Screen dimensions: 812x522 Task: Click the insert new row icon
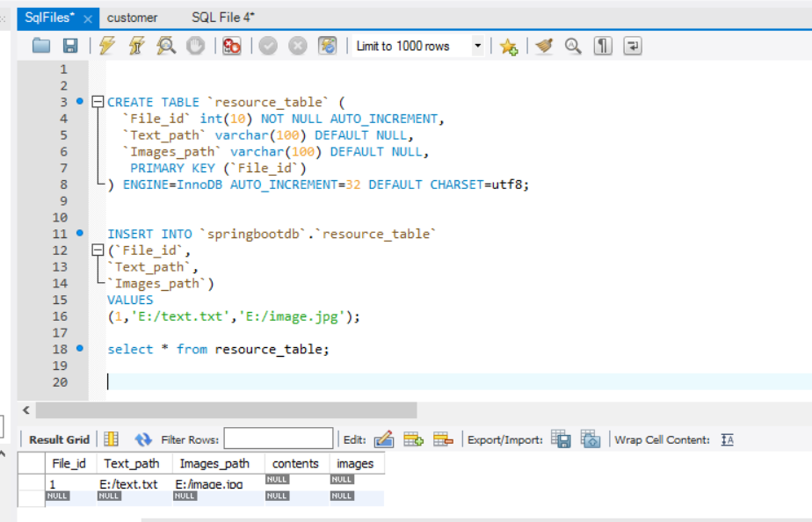pos(413,439)
